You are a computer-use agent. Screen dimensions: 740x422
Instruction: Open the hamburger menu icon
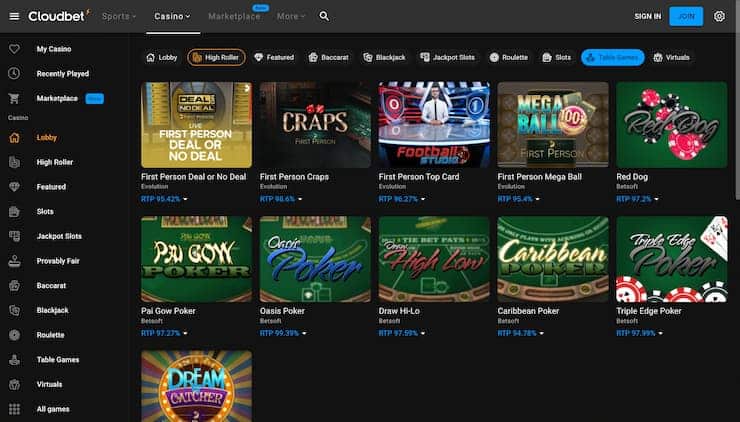14,17
